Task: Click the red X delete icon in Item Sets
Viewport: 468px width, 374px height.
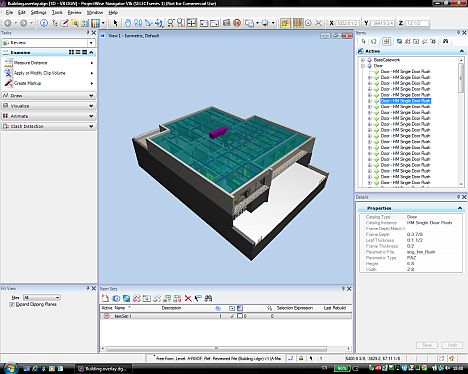Action: coord(188,298)
